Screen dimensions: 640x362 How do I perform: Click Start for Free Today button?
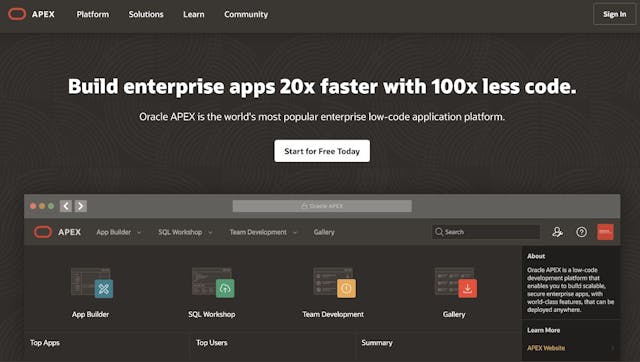click(322, 151)
